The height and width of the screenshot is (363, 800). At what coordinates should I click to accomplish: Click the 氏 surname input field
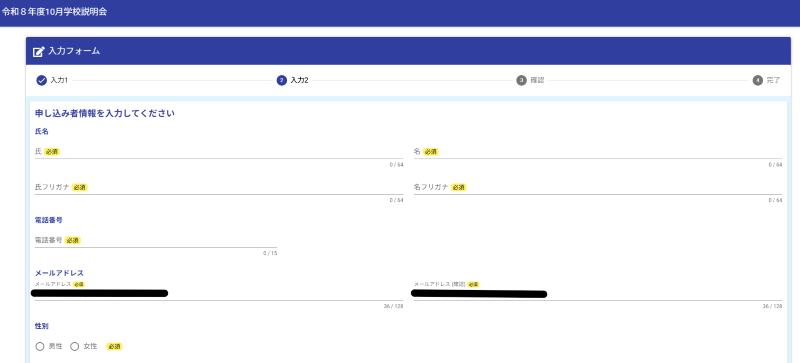tap(219, 152)
